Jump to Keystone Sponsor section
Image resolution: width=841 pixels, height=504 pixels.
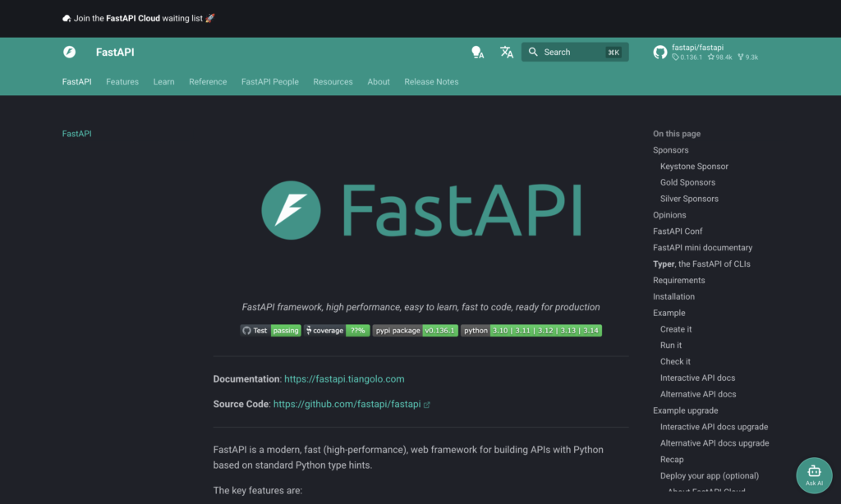pos(694,166)
